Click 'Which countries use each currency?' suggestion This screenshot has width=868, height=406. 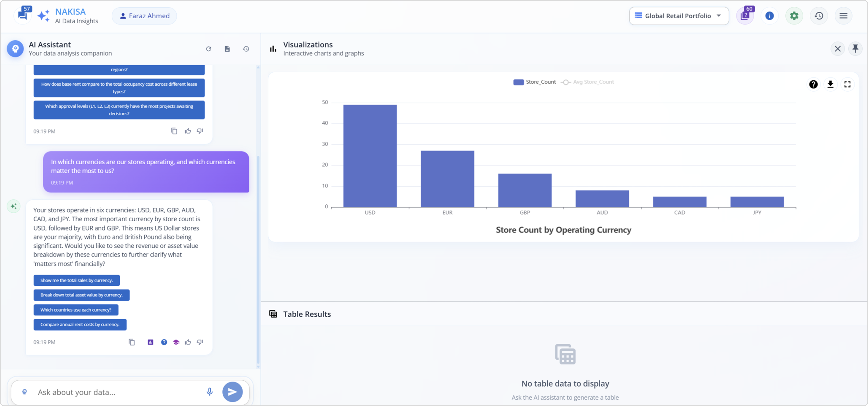coord(76,310)
